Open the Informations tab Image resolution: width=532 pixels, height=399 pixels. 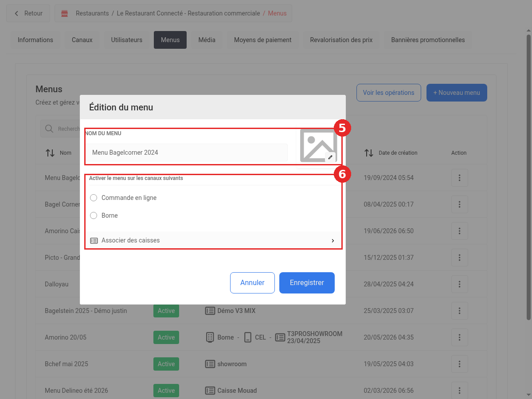[35, 40]
